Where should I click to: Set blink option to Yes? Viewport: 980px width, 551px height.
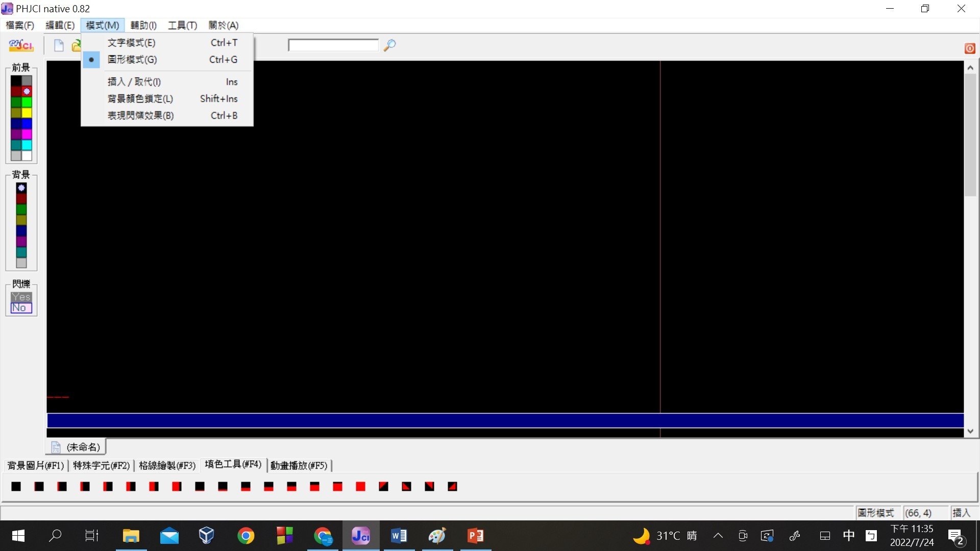coord(21,297)
